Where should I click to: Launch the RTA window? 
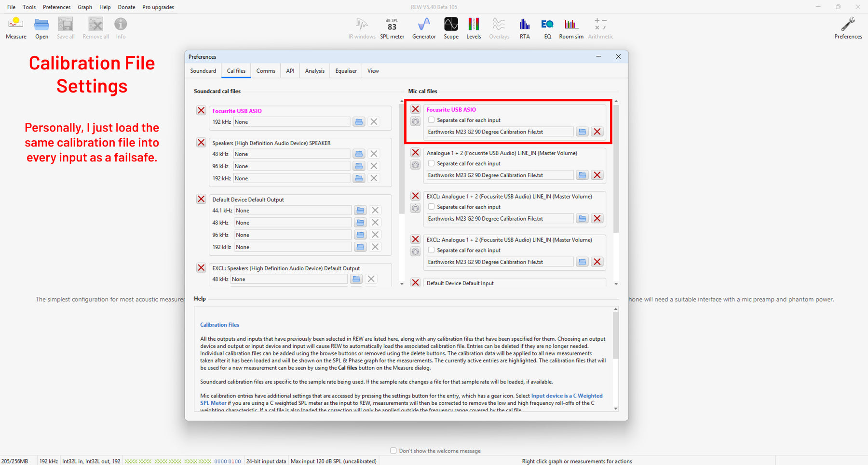point(525,28)
